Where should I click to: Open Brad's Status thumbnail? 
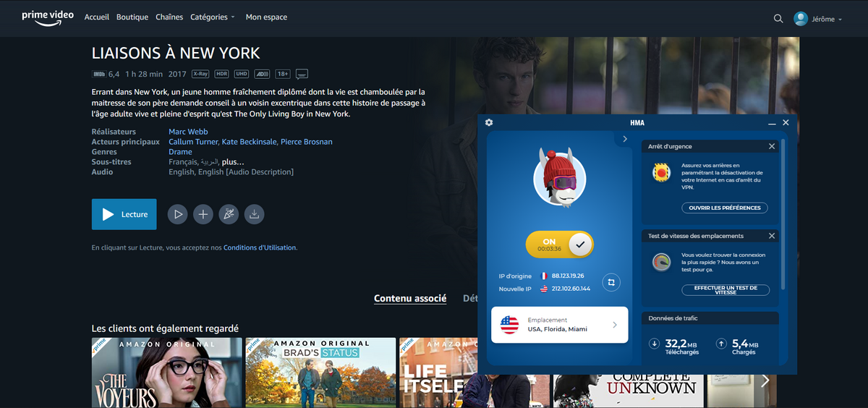(x=320, y=373)
